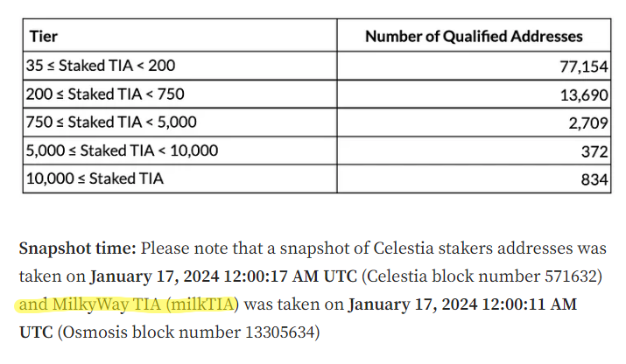This screenshot has width=626, height=364.
Task: Select the 10,000 ≤ Staked TIA cell
Action: 180,178
